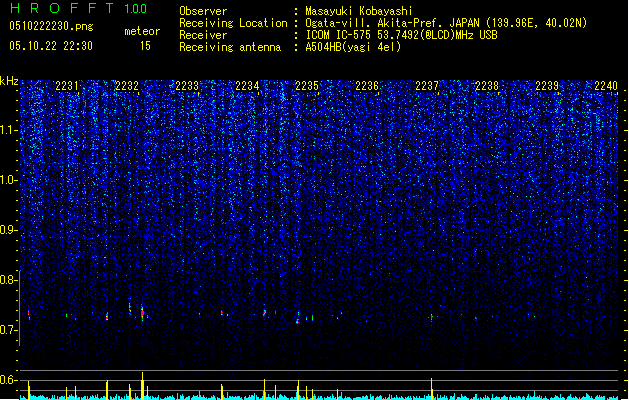This screenshot has width=629, height=400.
Task: Click the 1.1 kHz axis label
Action: click(x=9, y=130)
